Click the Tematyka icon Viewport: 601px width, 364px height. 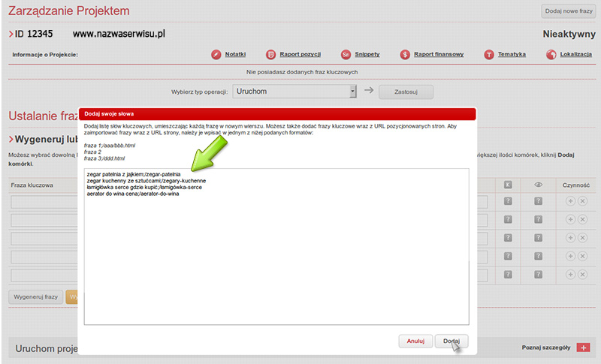coord(489,55)
